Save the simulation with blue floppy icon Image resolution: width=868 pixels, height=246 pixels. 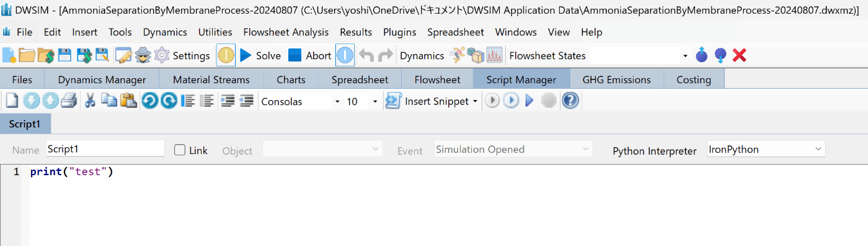pyautogui.click(x=64, y=56)
